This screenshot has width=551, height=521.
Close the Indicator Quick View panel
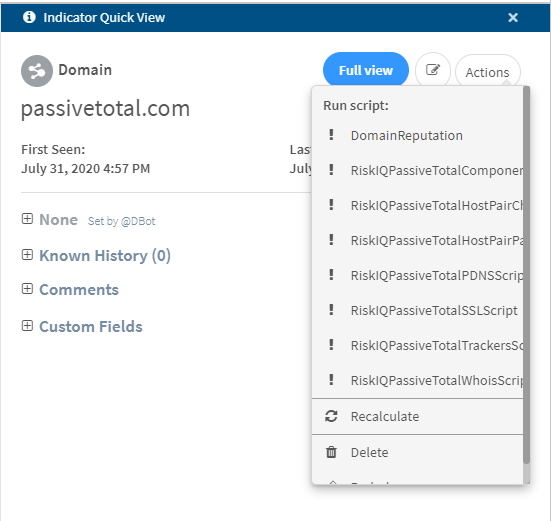tap(513, 17)
